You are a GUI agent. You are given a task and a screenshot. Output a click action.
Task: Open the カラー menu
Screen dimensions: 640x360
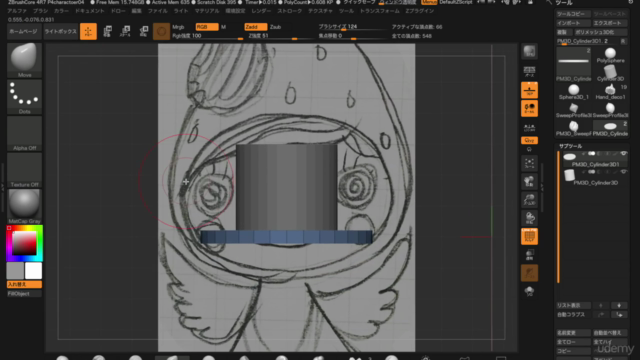(61, 11)
